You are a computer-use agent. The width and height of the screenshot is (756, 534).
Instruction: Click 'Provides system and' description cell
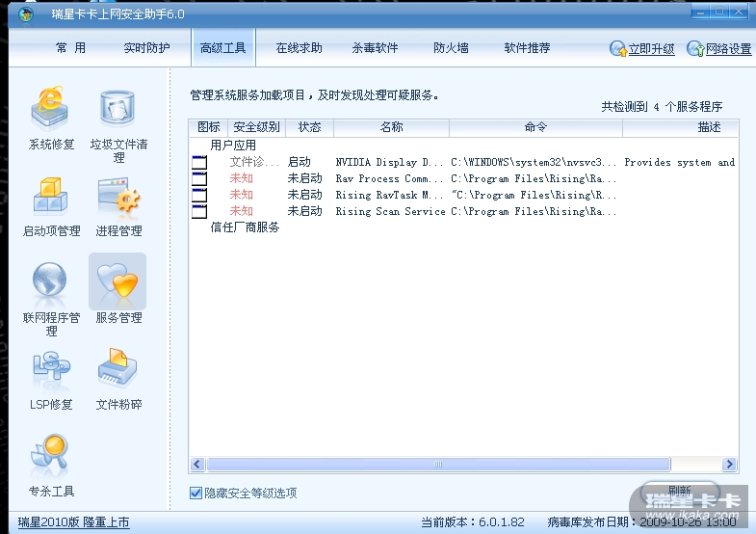point(679,162)
